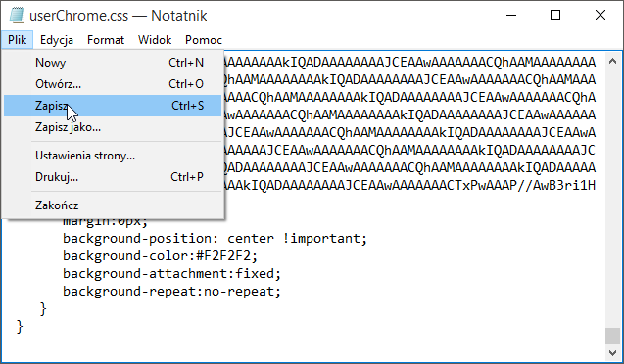Click the Notepad icon in the title bar
The width and height of the screenshot is (624, 364).
coord(17,15)
